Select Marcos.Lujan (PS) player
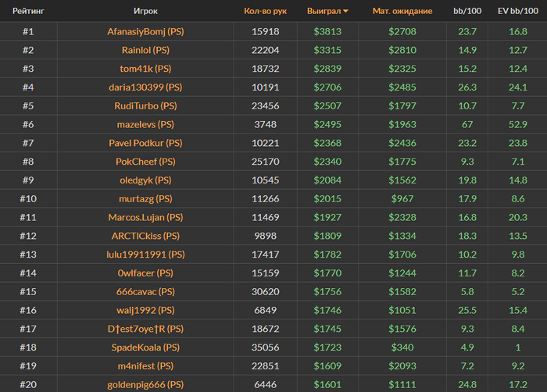 click(145, 217)
